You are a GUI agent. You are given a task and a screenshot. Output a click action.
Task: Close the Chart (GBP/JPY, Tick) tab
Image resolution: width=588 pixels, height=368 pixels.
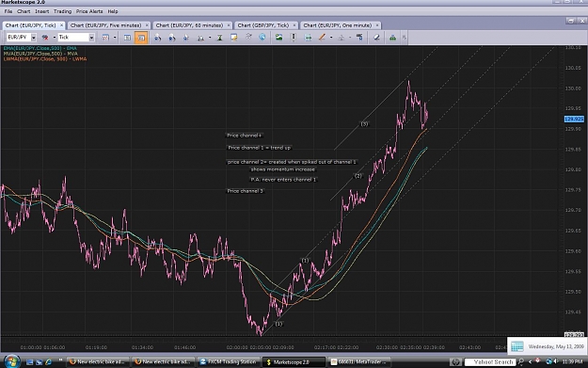tap(294, 25)
